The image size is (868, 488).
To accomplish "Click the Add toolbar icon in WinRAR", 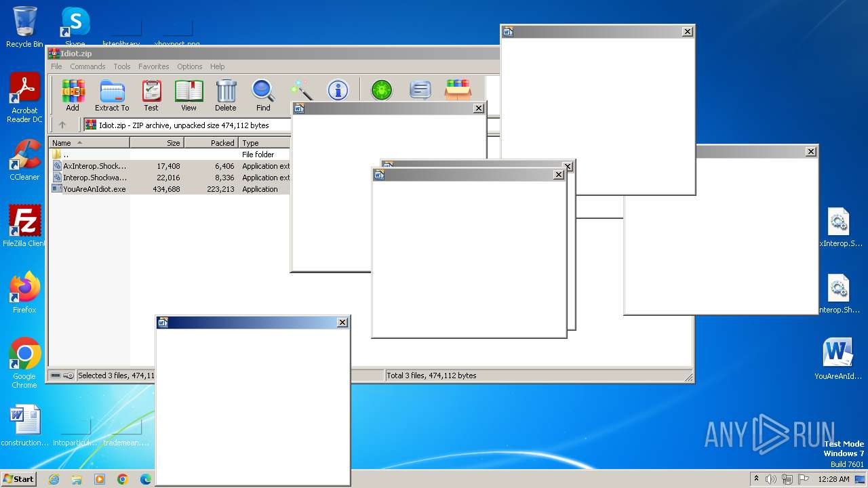I will click(x=73, y=95).
